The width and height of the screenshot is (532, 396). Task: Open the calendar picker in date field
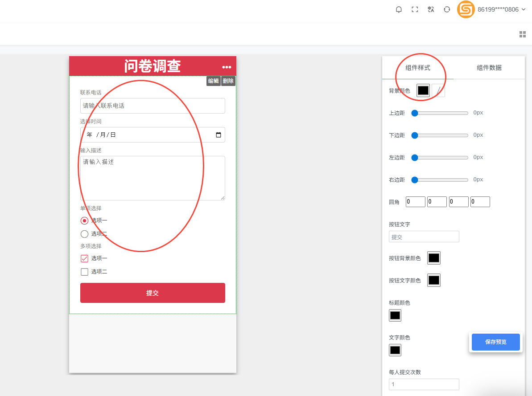pos(219,135)
